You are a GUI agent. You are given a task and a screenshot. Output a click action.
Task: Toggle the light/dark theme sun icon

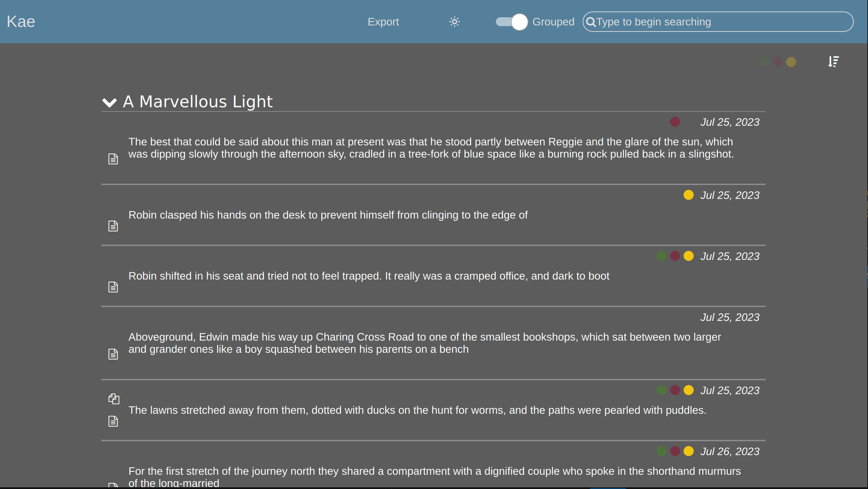(x=454, y=22)
